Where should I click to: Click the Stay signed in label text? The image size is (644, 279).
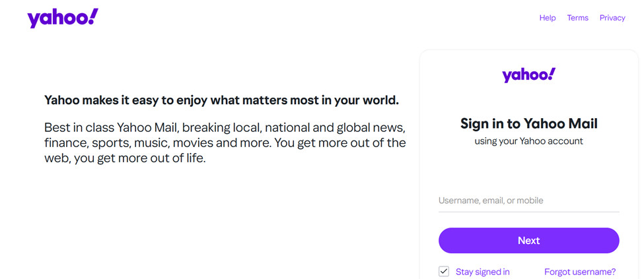(483, 272)
